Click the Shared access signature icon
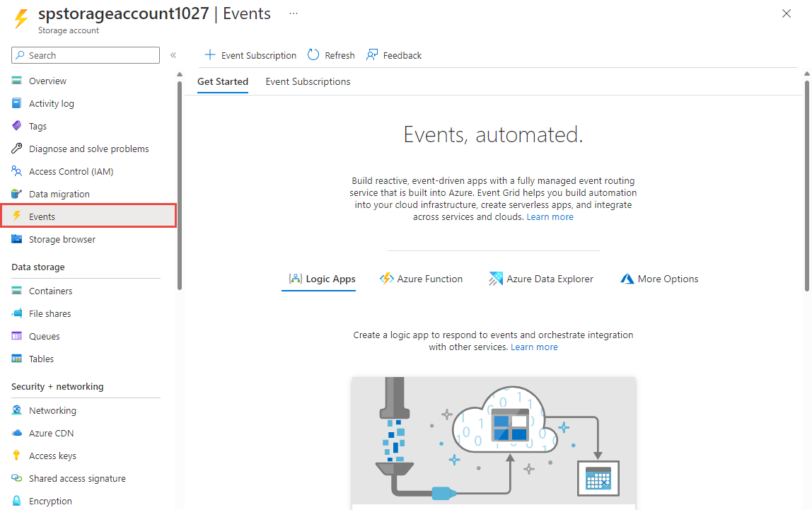The image size is (812, 510). click(16, 478)
